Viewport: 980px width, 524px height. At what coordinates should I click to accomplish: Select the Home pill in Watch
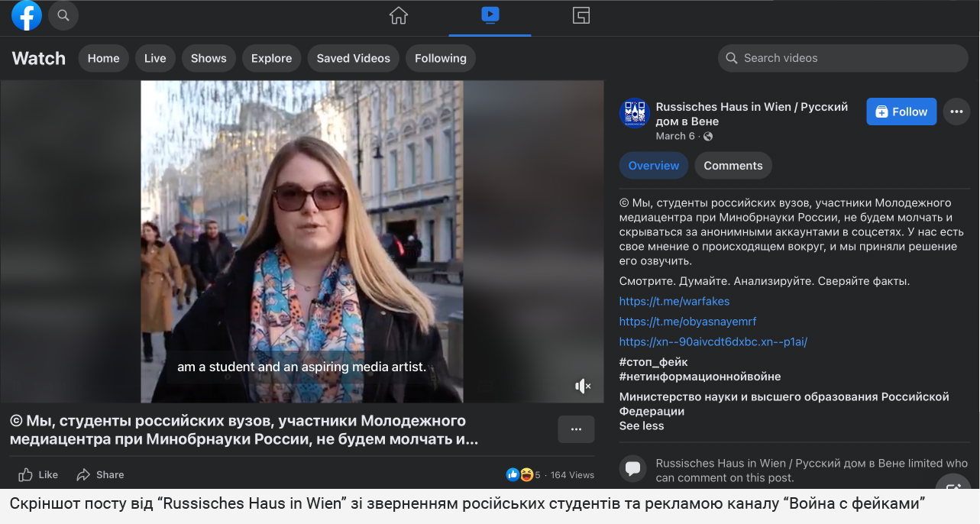pos(103,58)
